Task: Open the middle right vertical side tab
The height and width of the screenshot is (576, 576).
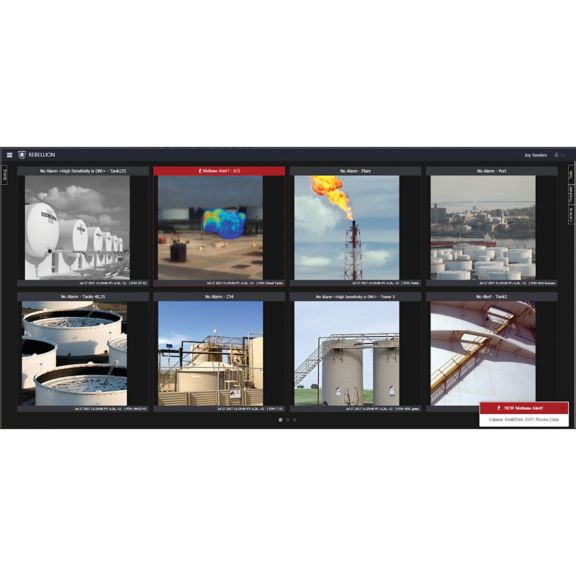Action: tap(570, 195)
